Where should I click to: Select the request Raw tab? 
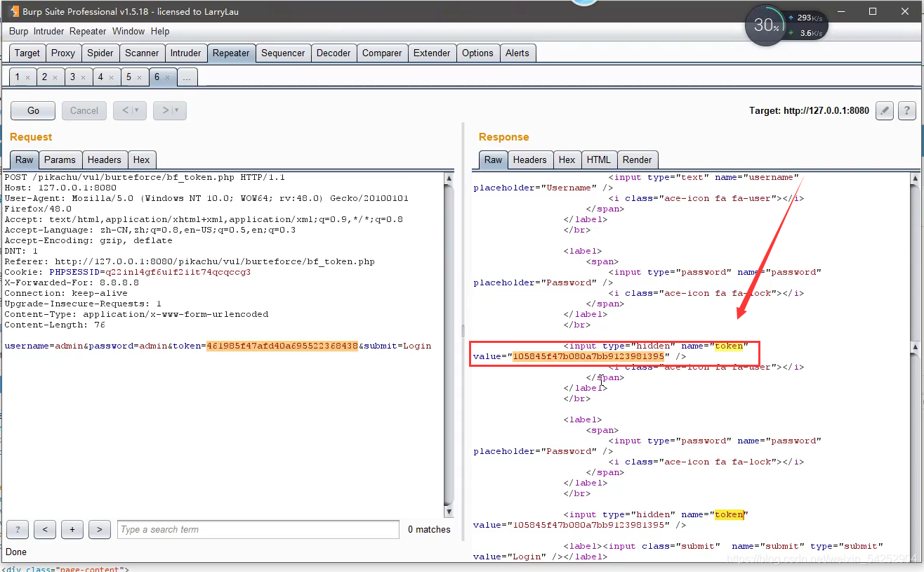click(x=25, y=160)
